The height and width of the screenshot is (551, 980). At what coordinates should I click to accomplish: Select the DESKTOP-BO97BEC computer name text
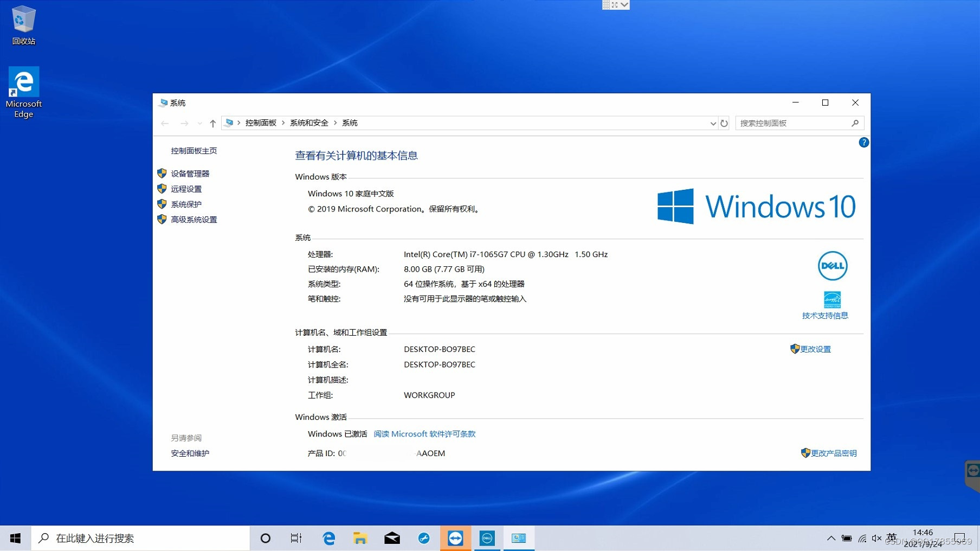440,349
